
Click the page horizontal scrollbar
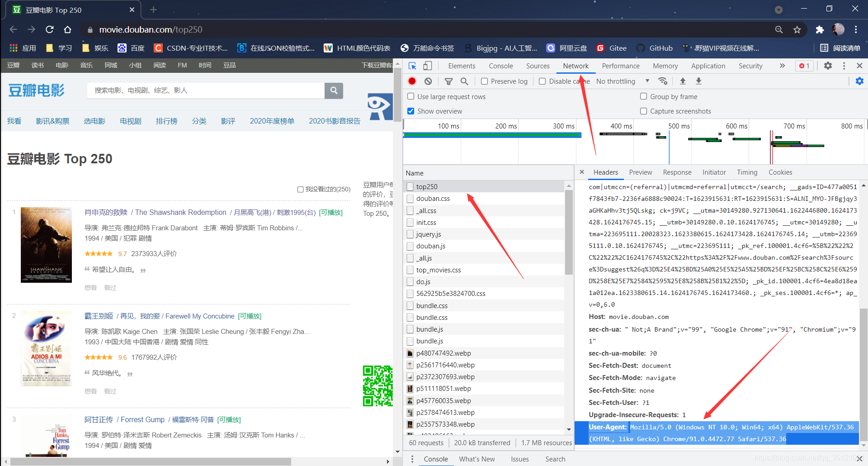point(151,461)
